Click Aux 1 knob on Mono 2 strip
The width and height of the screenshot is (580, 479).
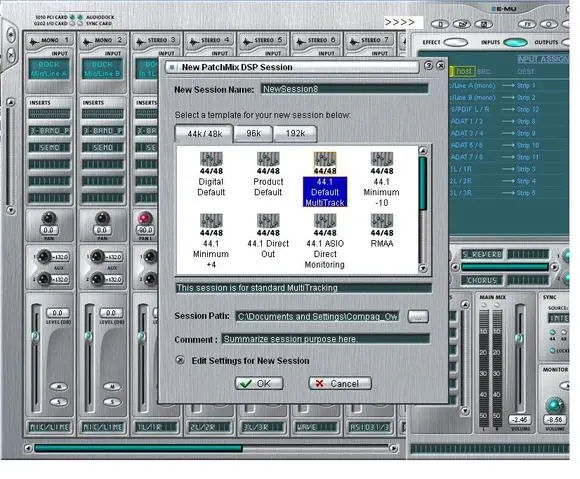(98, 256)
